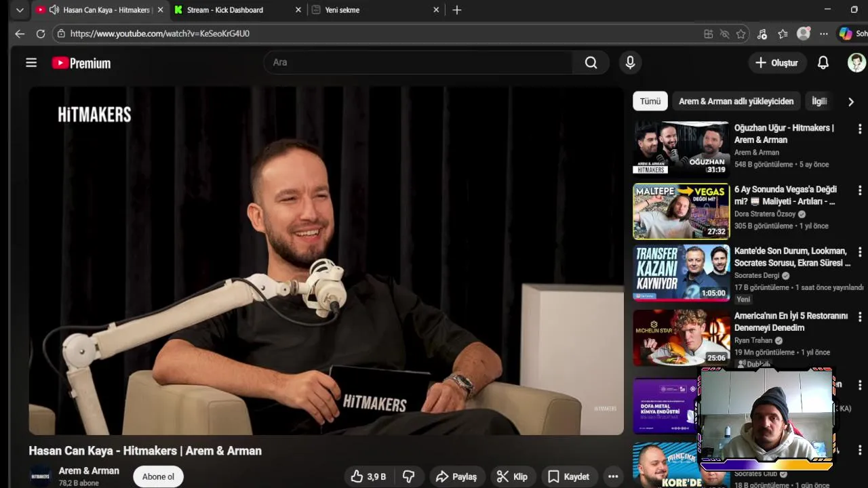Viewport: 868px width, 488px height.
Task: Share the video with Paylaş
Action: 456,476
